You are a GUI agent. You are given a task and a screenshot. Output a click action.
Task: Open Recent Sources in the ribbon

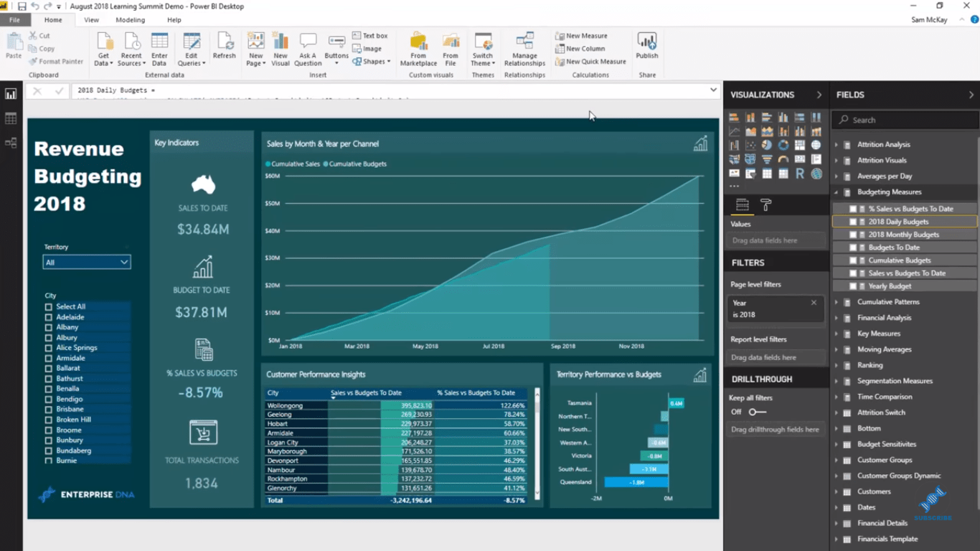(x=131, y=50)
